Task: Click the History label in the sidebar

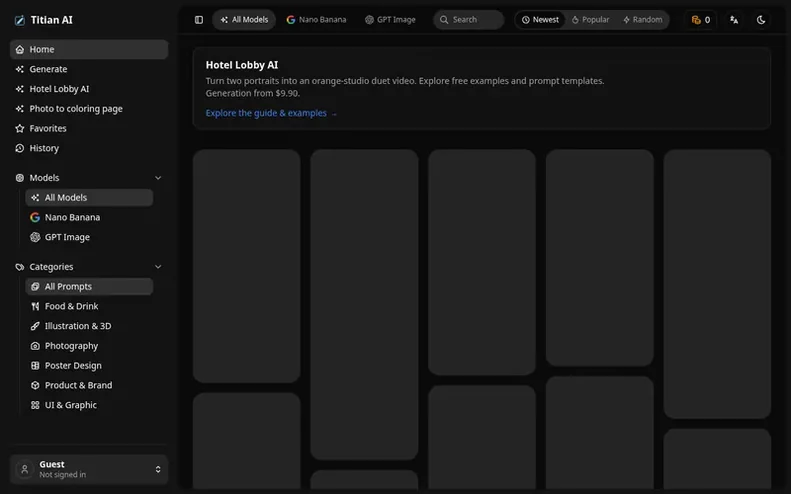Action: [44, 148]
